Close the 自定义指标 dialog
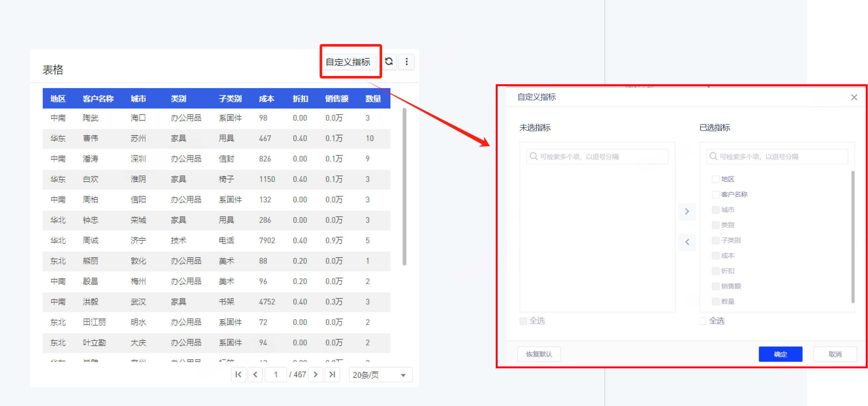The image size is (868, 406). pos(854,97)
